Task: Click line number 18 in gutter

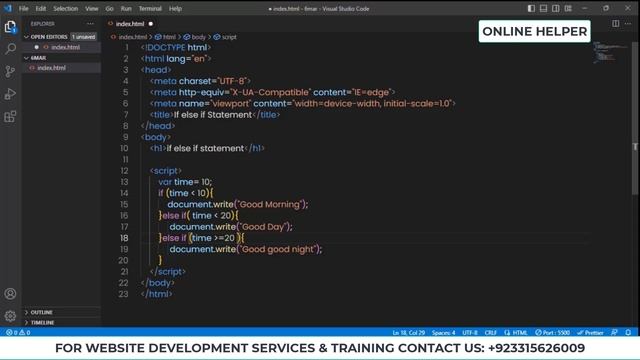Action: pyautogui.click(x=124, y=238)
